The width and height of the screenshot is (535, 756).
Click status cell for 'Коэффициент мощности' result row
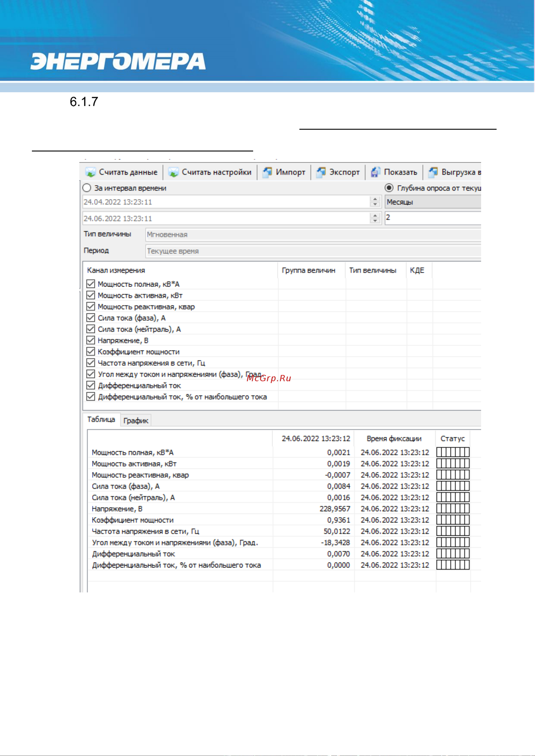tap(453, 519)
